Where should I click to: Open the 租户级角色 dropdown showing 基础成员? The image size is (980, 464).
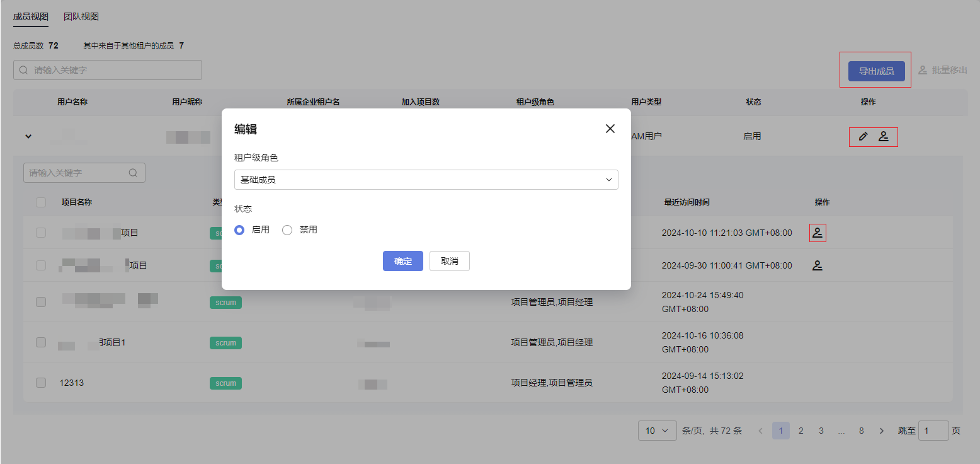(x=426, y=180)
